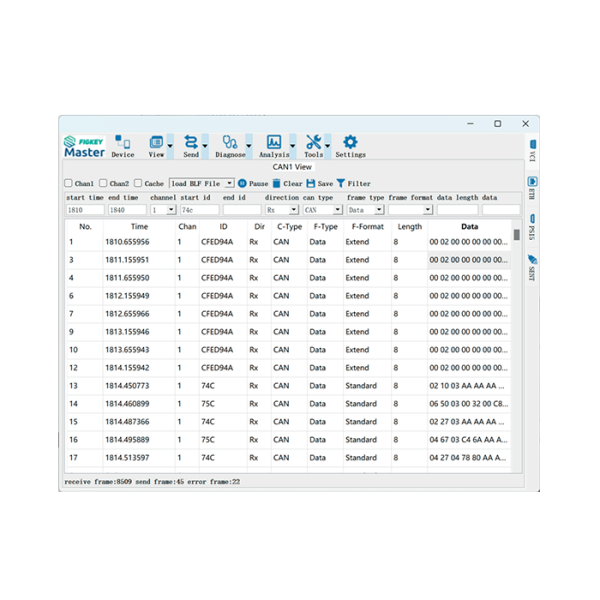Click the Send toolbar icon
Screen dimensions: 600x600
(190, 143)
